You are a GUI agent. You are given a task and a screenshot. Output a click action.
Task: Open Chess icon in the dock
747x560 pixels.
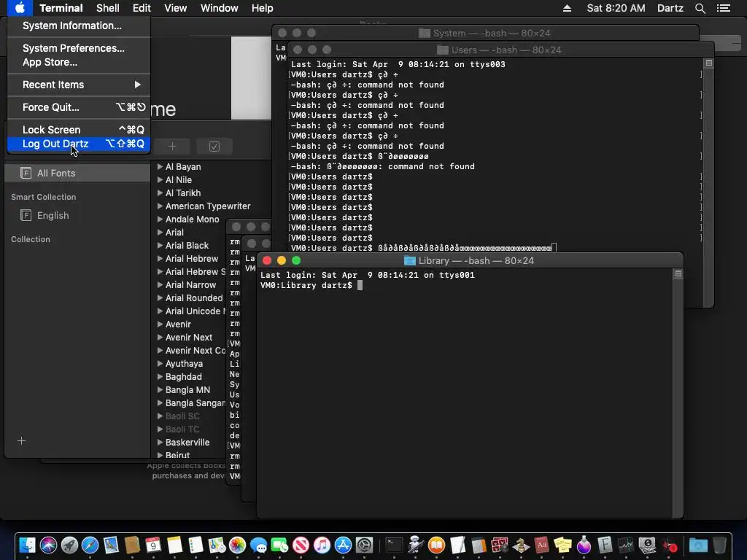click(521, 545)
